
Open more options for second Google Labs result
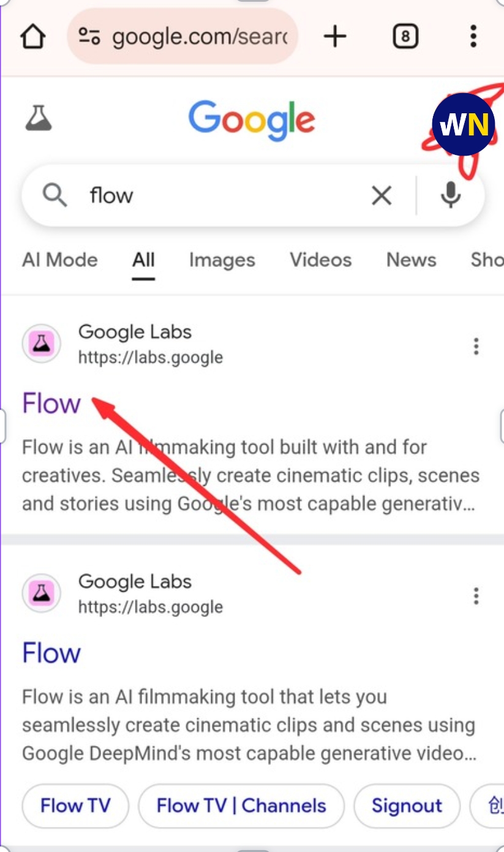click(476, 596)
